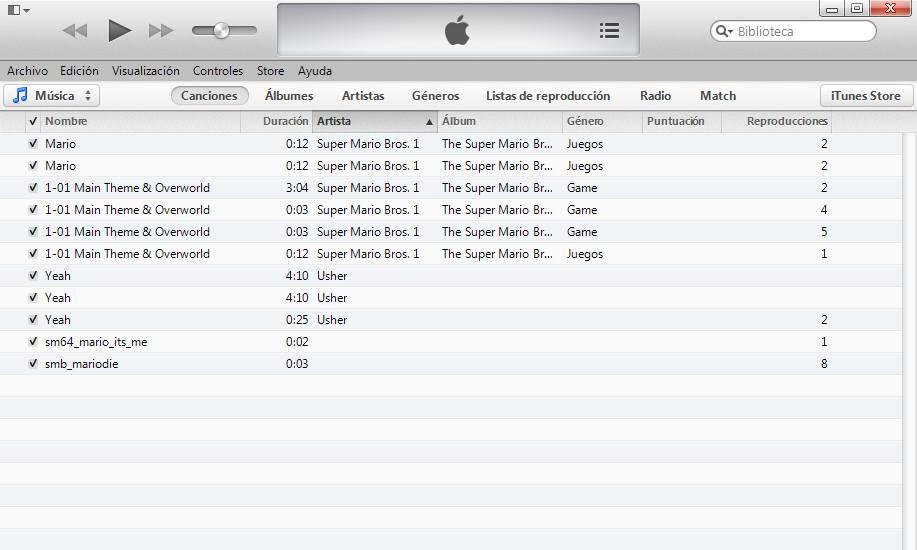
Task: Click the iTunes Store button
Action: 866,95
